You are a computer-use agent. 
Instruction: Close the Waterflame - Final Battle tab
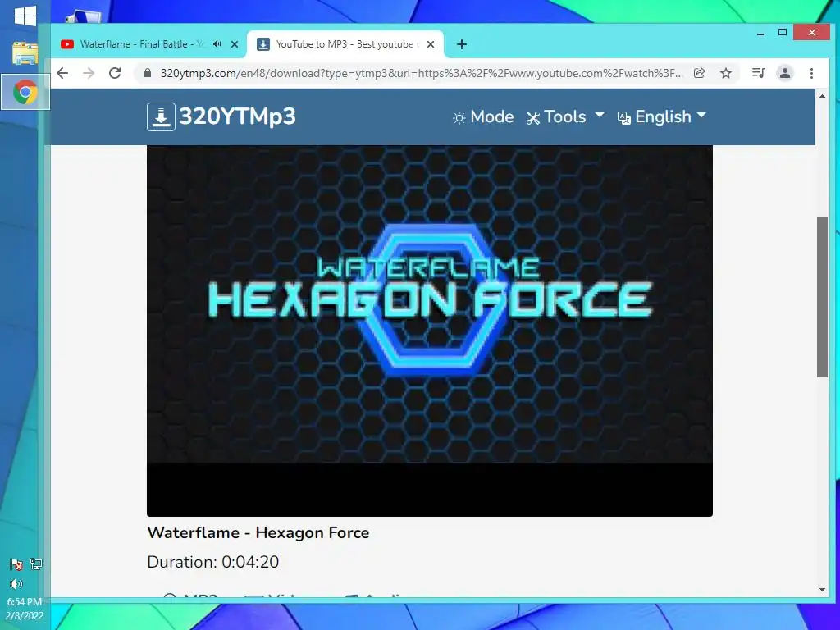point(234,44)
